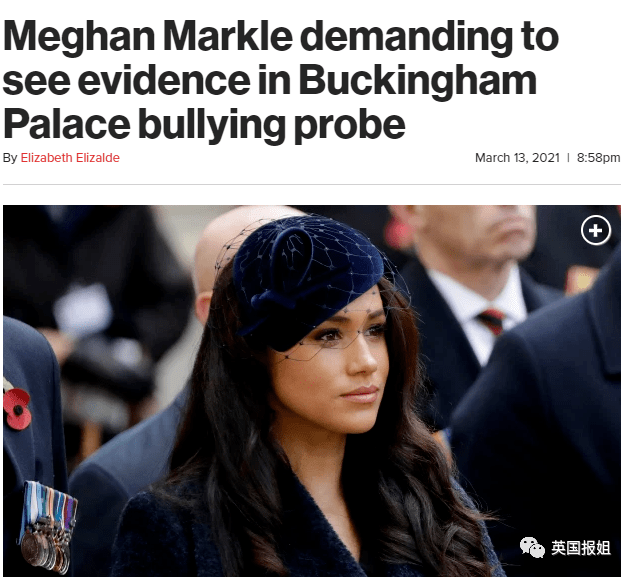Open author Elizabeth Elizalde's page
The width and height of the screenshot is (632, 577).
(70, 158)
